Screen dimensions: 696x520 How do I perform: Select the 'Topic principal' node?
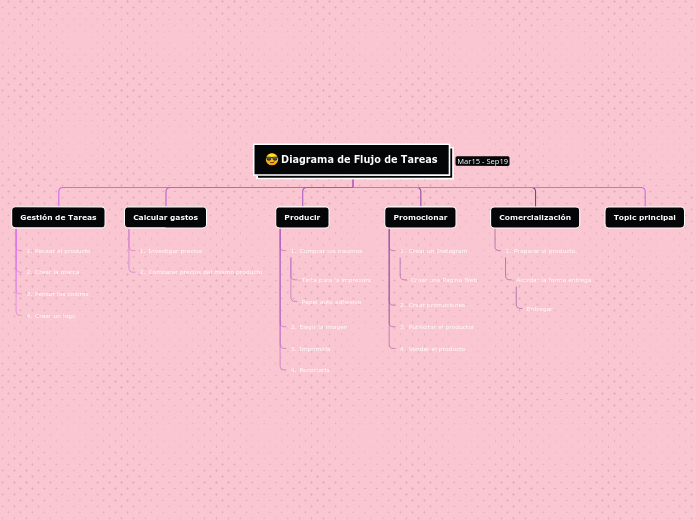pos(645,217)
